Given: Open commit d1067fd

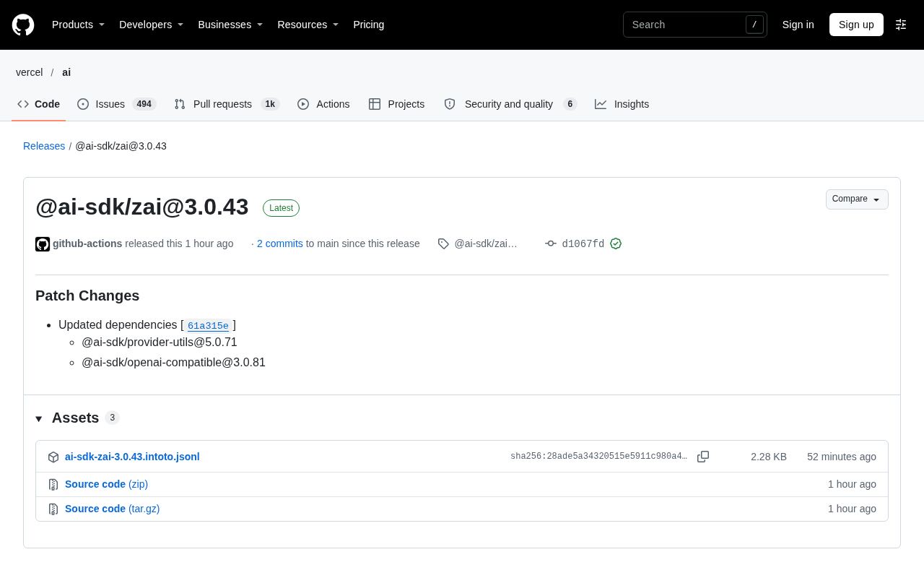Looking at the screenshot, I should coord(583,244).
